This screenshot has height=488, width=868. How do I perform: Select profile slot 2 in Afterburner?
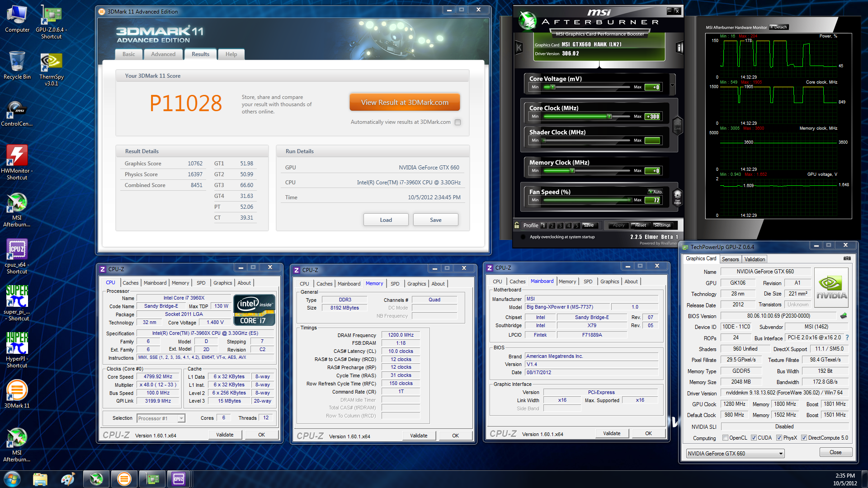coord(552,225)
